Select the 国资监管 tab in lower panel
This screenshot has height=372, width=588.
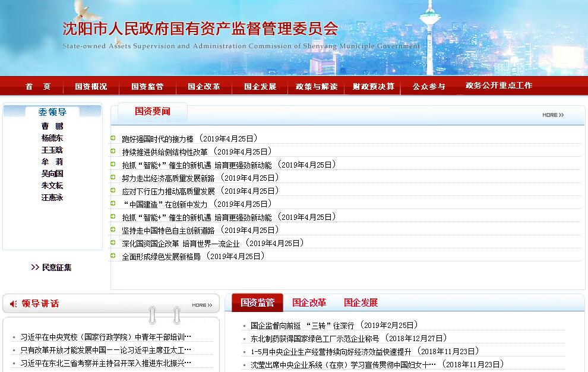(257, 302)
